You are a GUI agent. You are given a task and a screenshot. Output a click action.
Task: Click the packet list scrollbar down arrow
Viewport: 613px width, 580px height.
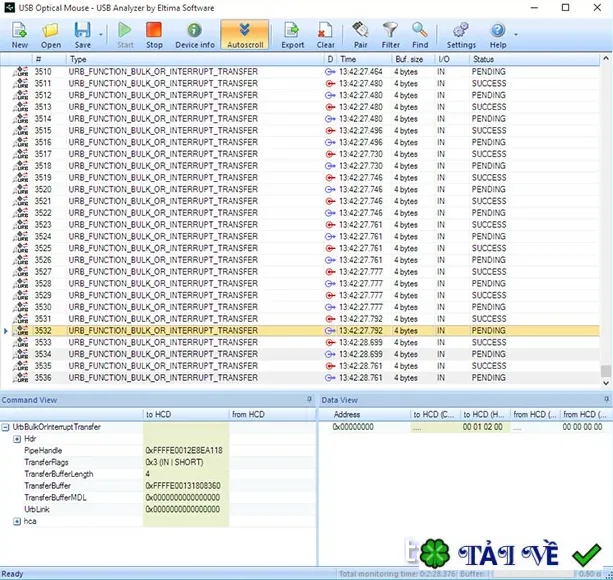[x=606, y=383]
